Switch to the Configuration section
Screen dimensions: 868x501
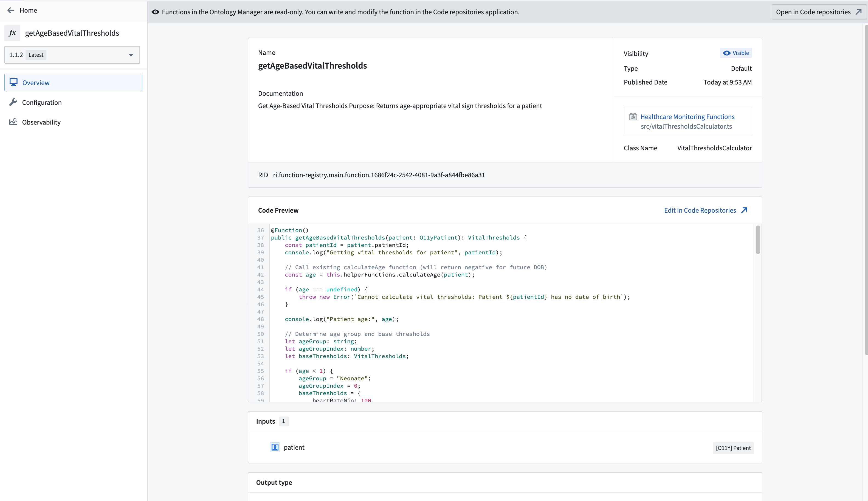tap(73, 102)
